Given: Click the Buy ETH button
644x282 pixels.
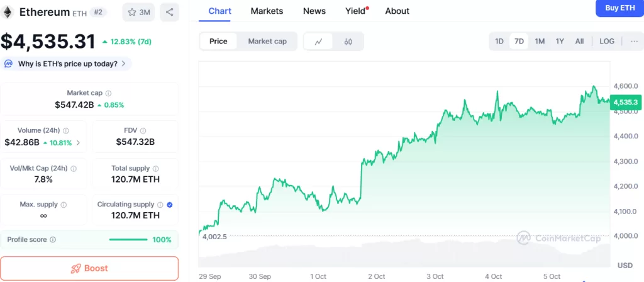Looking at the screenshot, I should (619, 8).
